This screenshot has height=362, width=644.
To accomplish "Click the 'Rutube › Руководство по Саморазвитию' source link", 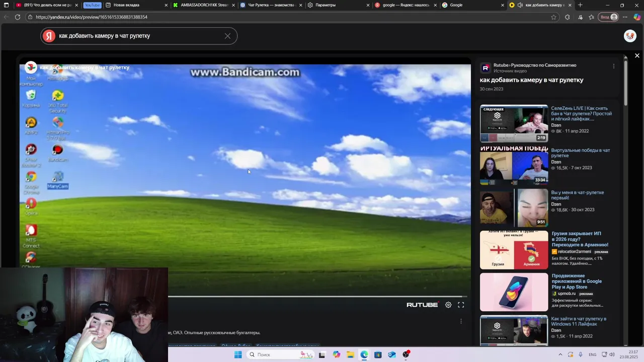I will pos(535,65).
